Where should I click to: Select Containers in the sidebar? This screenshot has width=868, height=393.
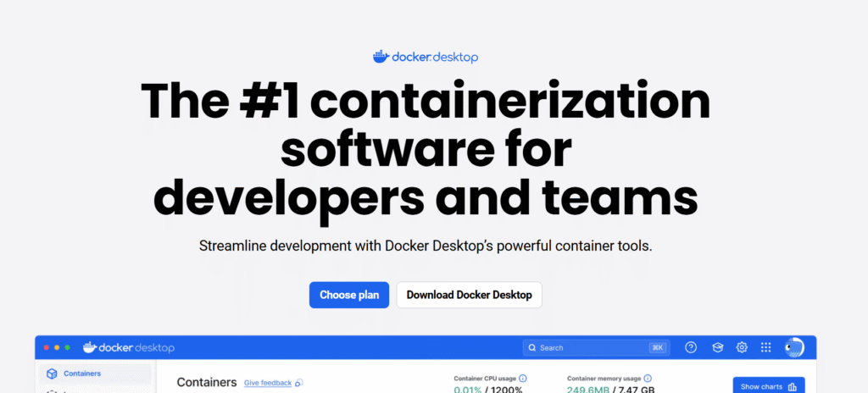(x=81, y=374)
